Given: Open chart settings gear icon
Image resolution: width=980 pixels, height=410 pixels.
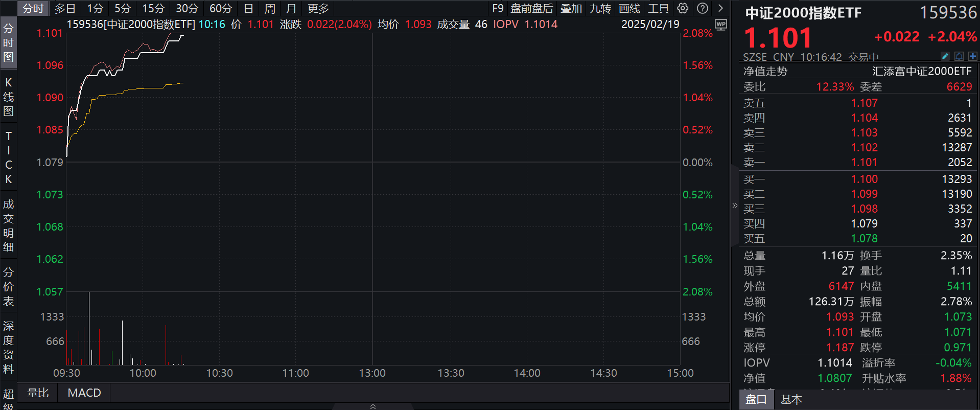Looking at the screenshot, I should (x=683, y=8).
